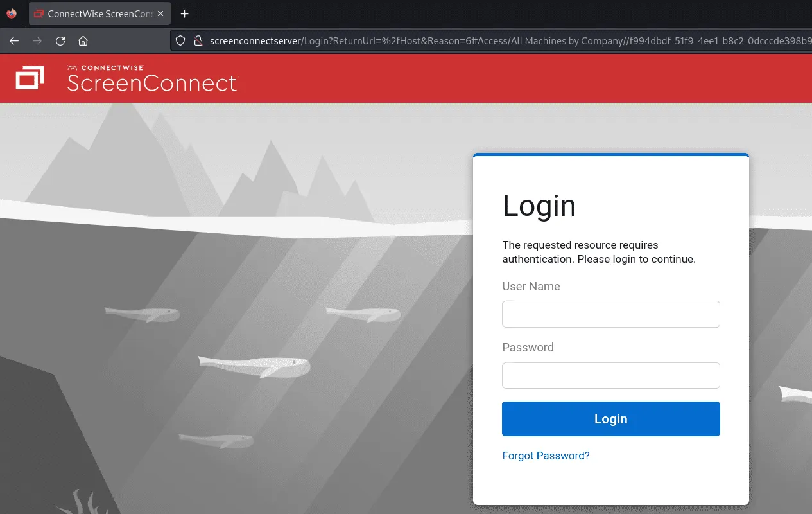The height and width of the screenshot is (514, 812).
Task: Go back to the previous page
Action: click(x=14, y=41)
